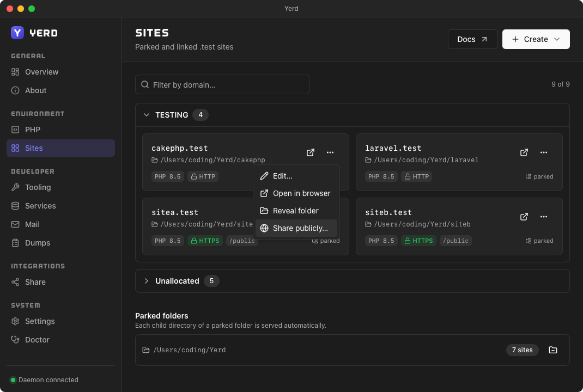Open the Share integration page

pos(60,282)
